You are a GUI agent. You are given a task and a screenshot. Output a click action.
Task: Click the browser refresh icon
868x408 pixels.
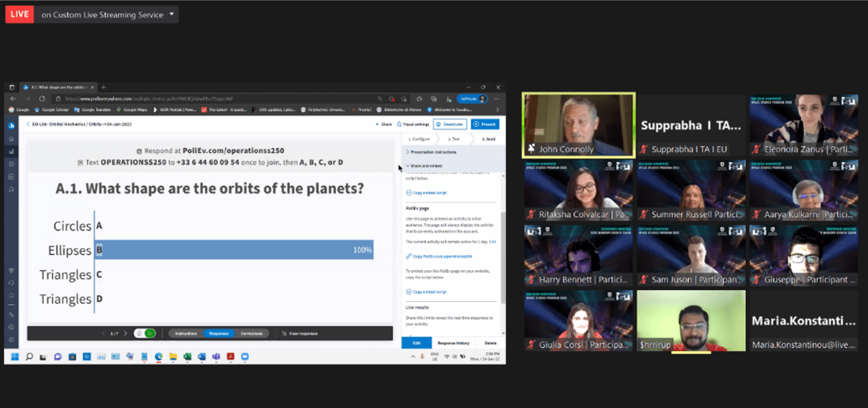tap(41, 99)
